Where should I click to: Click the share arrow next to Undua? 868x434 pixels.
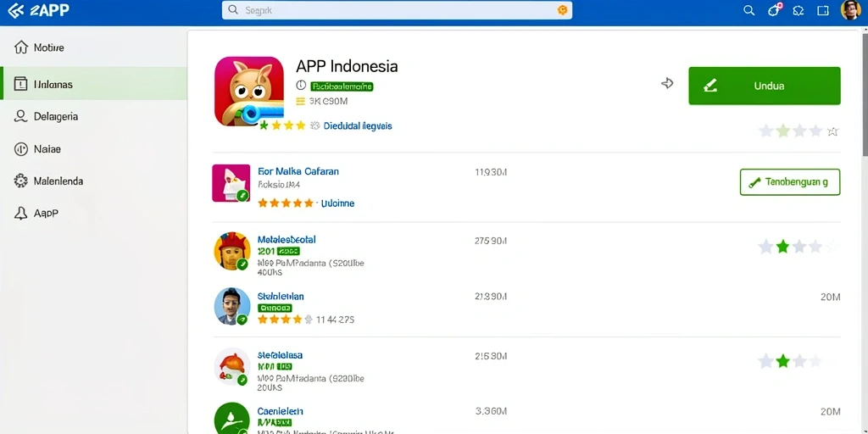coord(668,84)
